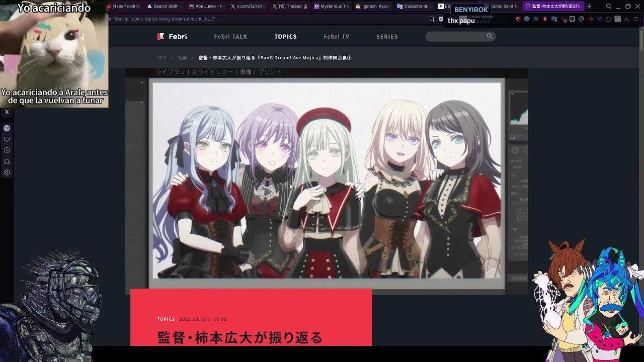
Task: Click the search magnifier in Febri header
Action: click(x=490, y=36)
